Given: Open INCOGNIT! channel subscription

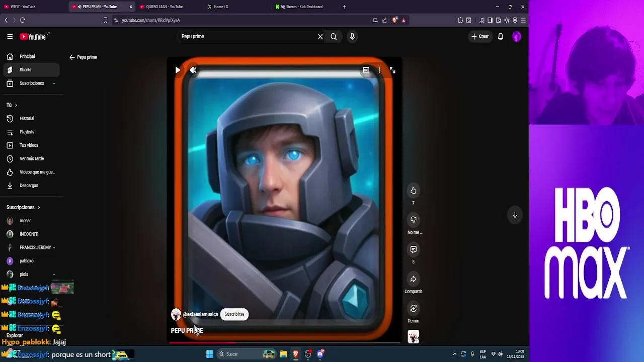Looking at the screenshot, I should [x=31, y=234].
